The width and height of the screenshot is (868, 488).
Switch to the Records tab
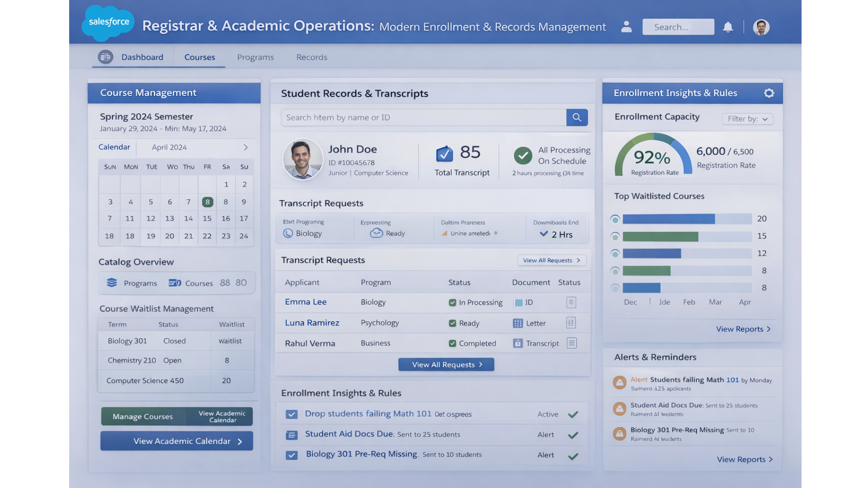[x=311, y=57]
